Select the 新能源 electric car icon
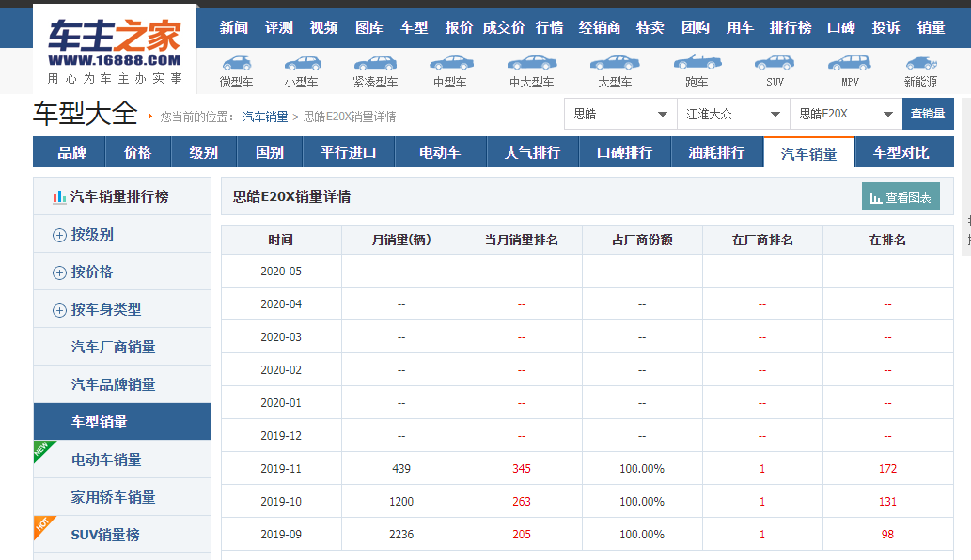This screenshot has width=971, height=560. 921,63
